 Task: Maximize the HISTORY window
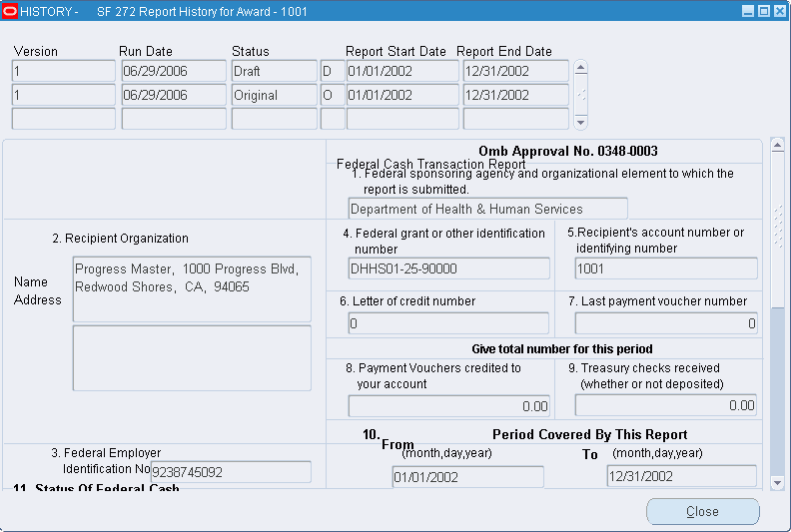click(764, 11)
